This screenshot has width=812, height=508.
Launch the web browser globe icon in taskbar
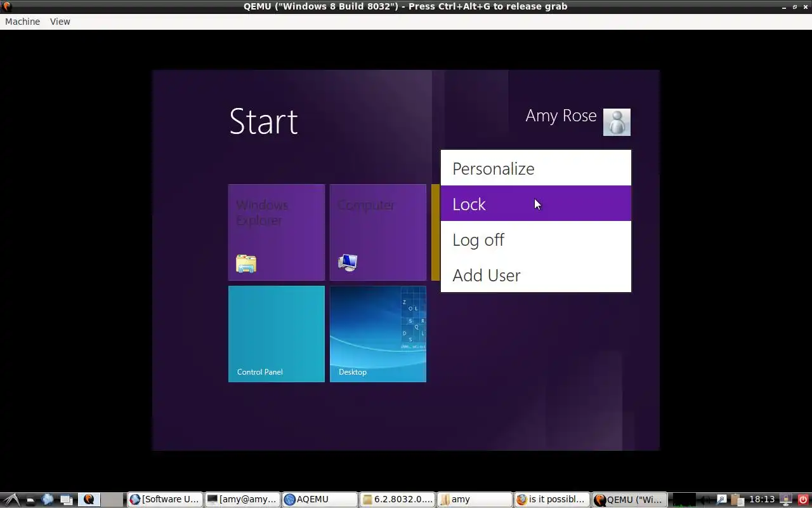click(47, 500)
